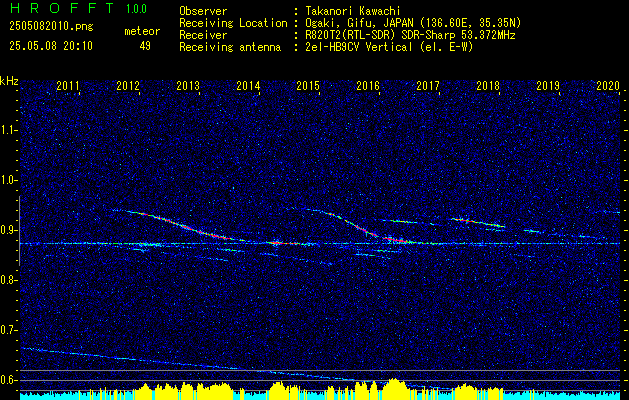629x400 pixels.
Task: Click the kHz axis unit label
Action: 9,81
